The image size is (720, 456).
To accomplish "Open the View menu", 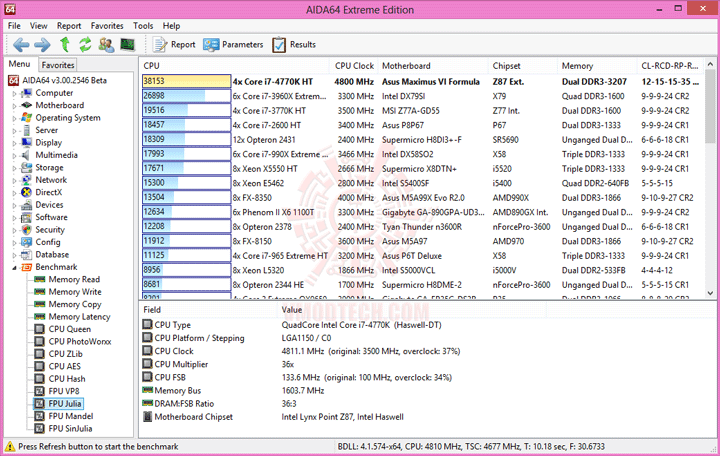I will [x=39, y=26].
